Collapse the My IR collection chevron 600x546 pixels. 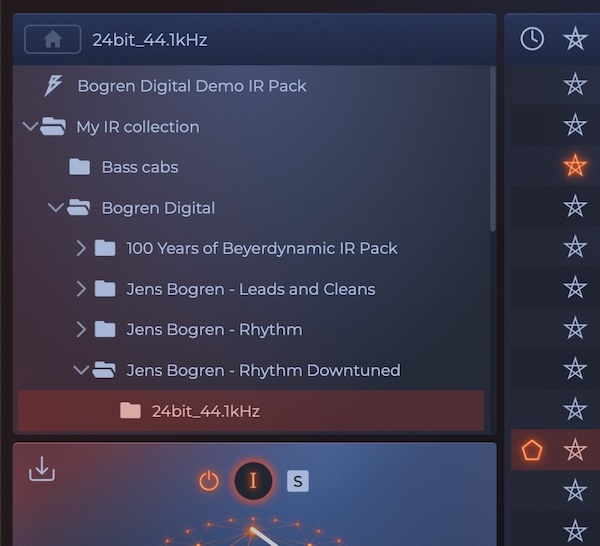[x=30, y=126]
